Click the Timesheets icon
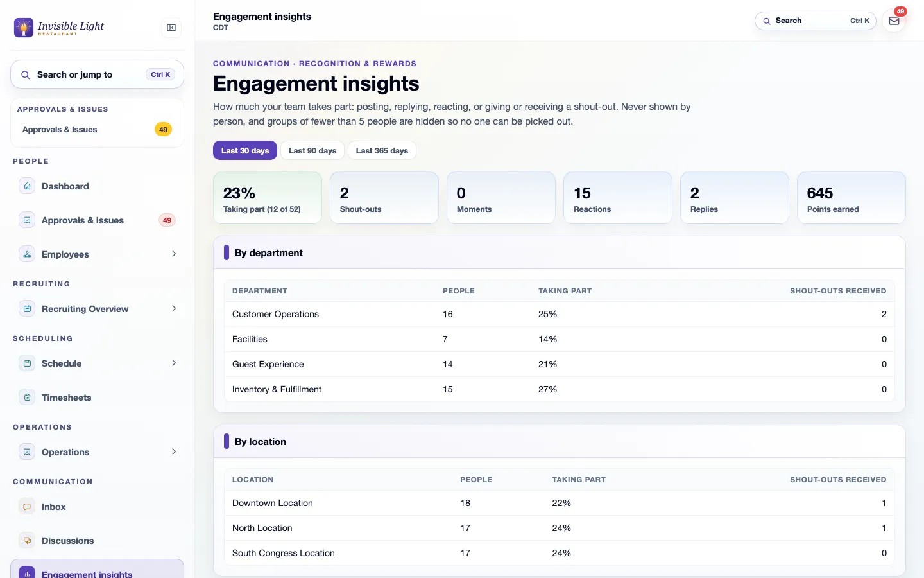 (x=27, y=398)
